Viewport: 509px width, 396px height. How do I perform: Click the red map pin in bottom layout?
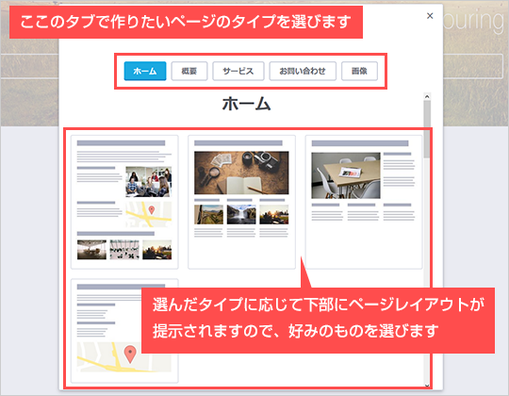130,354
